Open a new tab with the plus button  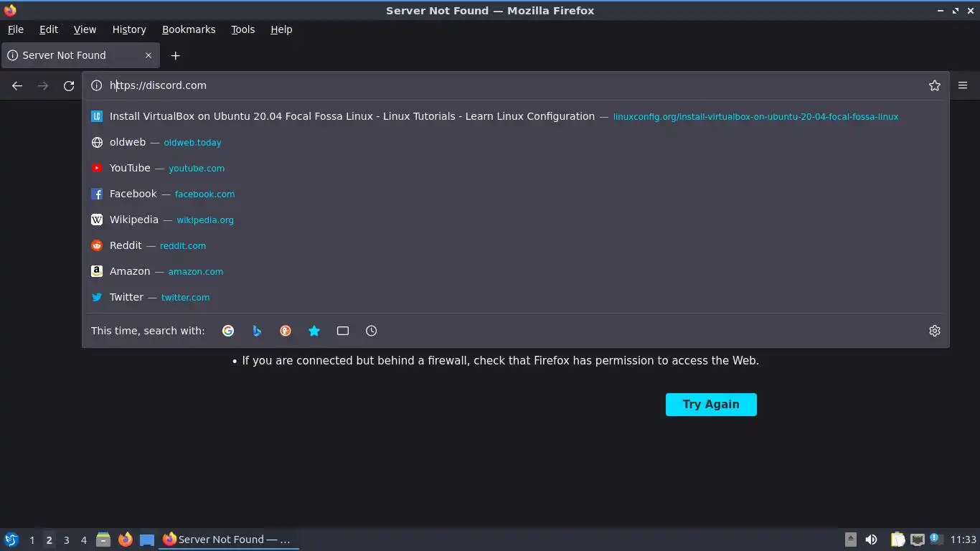click(x=175, y=55)
